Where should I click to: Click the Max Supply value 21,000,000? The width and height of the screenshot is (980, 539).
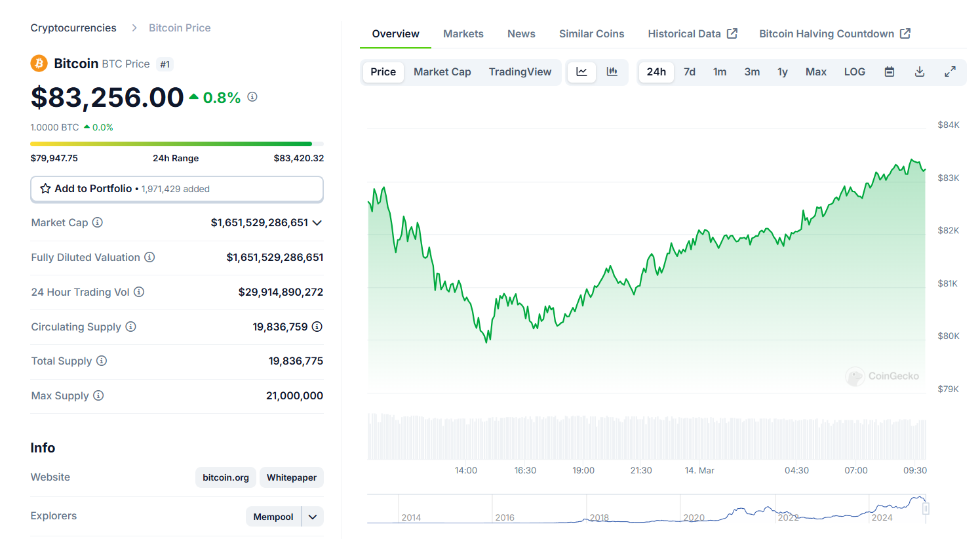(294, 395)
